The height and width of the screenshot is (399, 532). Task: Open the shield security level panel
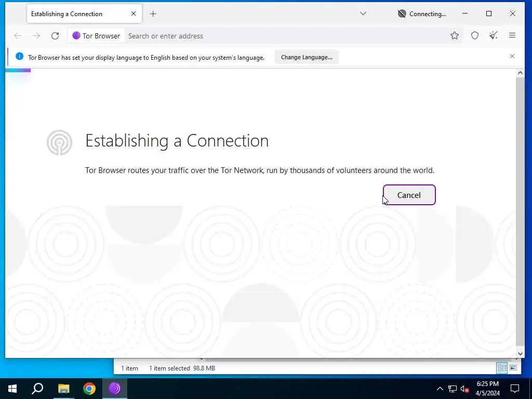(x=475, y=36)
